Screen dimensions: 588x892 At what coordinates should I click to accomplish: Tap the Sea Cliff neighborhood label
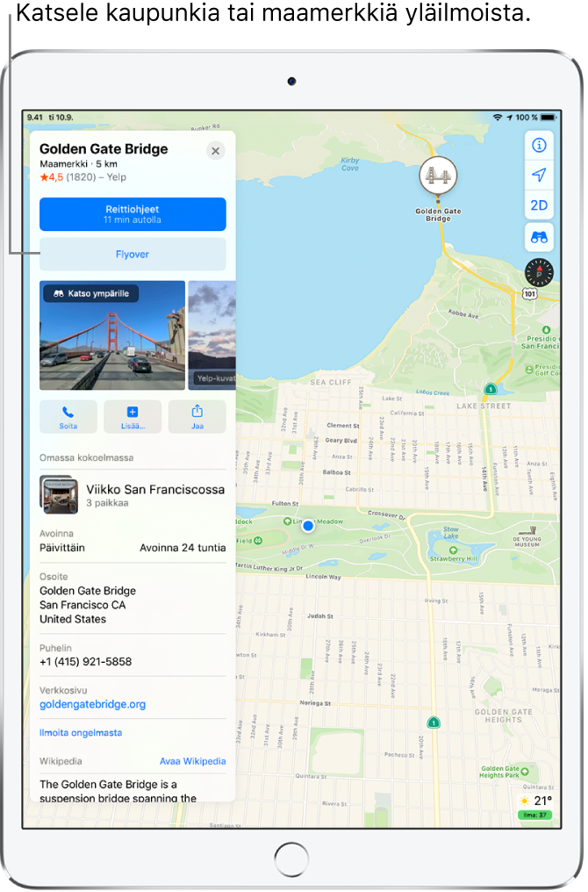point(330,382)
